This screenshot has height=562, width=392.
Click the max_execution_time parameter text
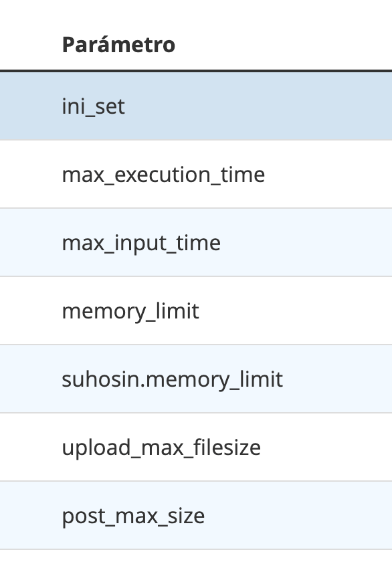tap(163, 175)
